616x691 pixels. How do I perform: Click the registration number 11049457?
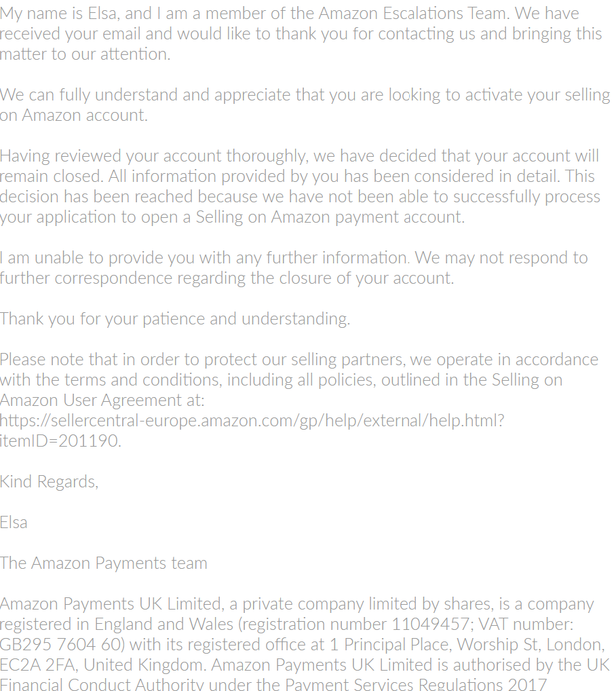tap(430, 624)
